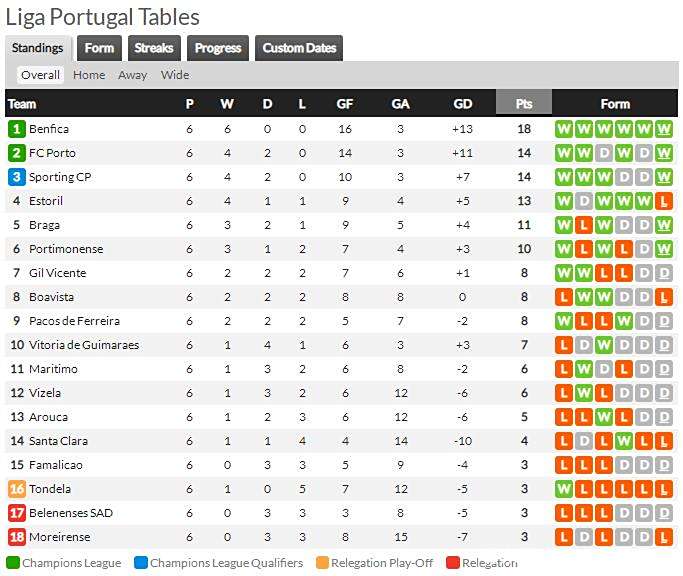Switch to the Form tab
This screenshot has width=683, height=576.
pos(99,48)
